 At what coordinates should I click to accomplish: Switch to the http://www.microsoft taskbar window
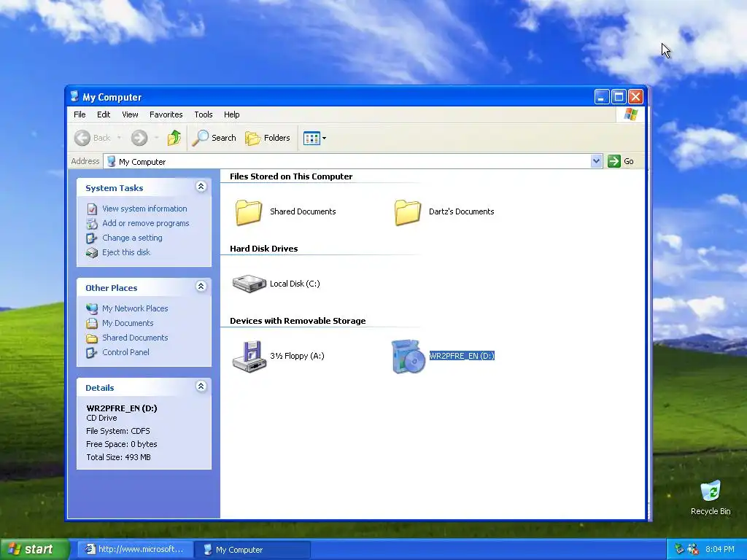click(135, 550)
